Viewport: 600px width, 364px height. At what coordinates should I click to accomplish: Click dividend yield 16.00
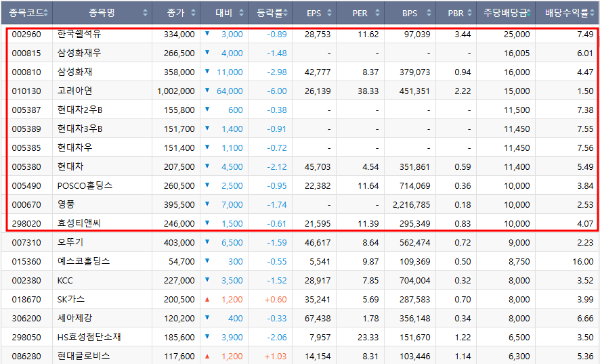point(583,261)
